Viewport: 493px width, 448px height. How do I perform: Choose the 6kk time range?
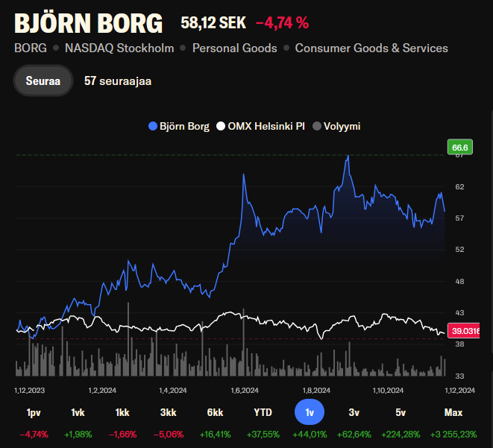[215, 412]
